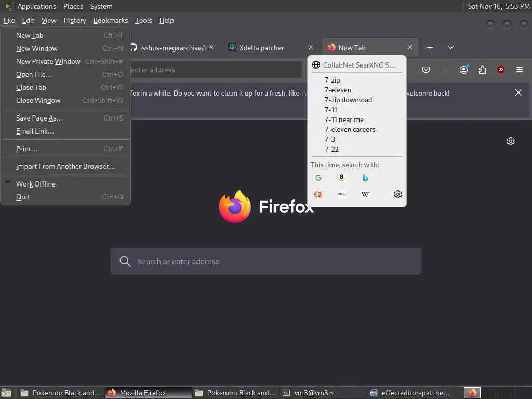Open the History menu
The height and width of the screenshot is (399, 532).
[x=75, y=20]
